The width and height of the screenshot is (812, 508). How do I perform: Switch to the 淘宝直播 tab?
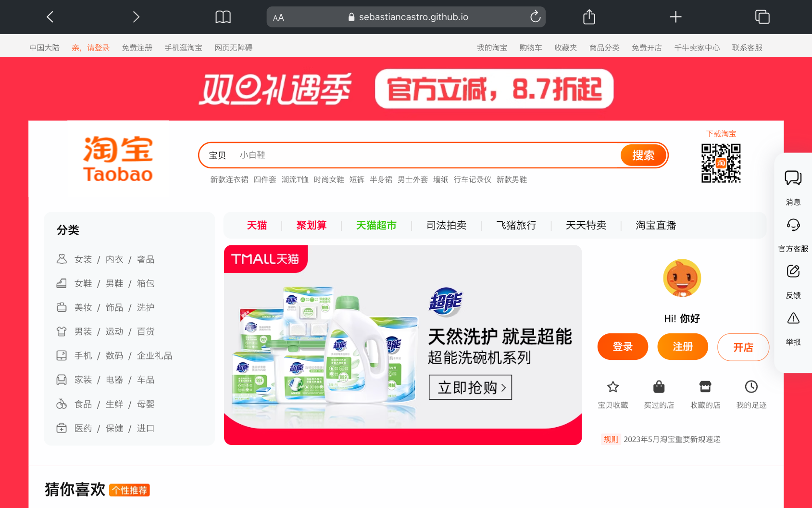(656, 225)
